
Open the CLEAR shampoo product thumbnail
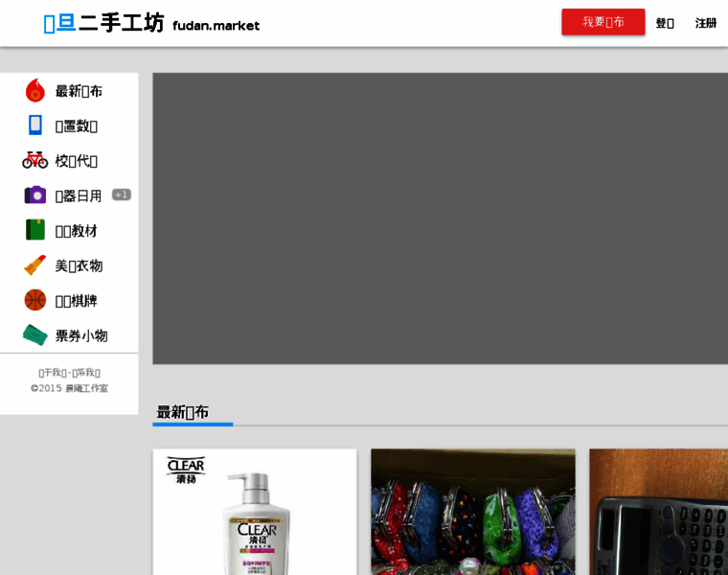pos(255,512)
